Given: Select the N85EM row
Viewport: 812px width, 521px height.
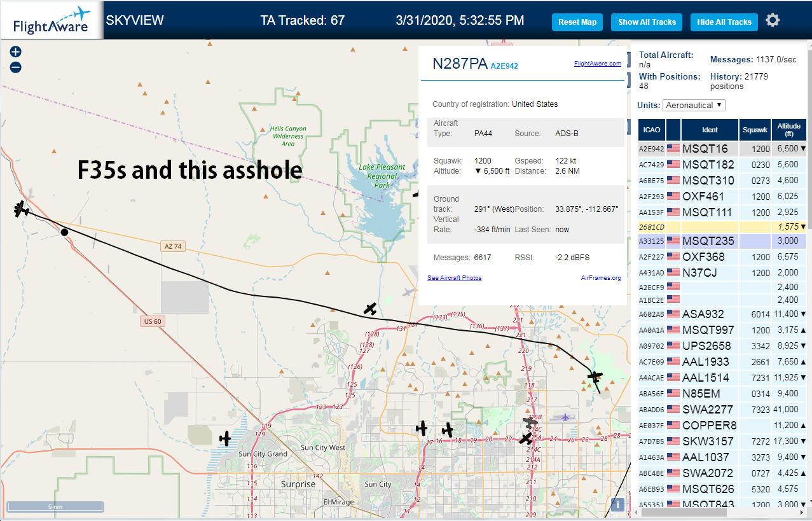Looking at the screenshot, I should (722, 394).
